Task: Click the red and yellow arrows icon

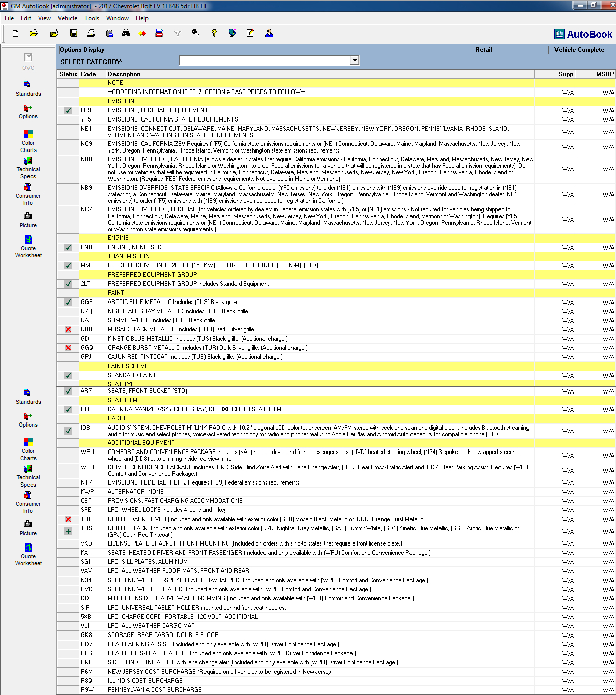Action: pos(142,34)
